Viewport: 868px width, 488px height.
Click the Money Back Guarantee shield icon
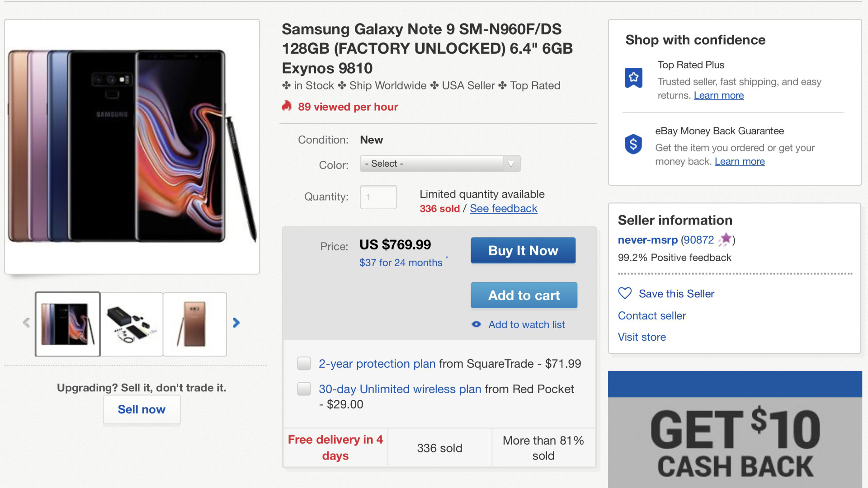[x=633, y=144]
